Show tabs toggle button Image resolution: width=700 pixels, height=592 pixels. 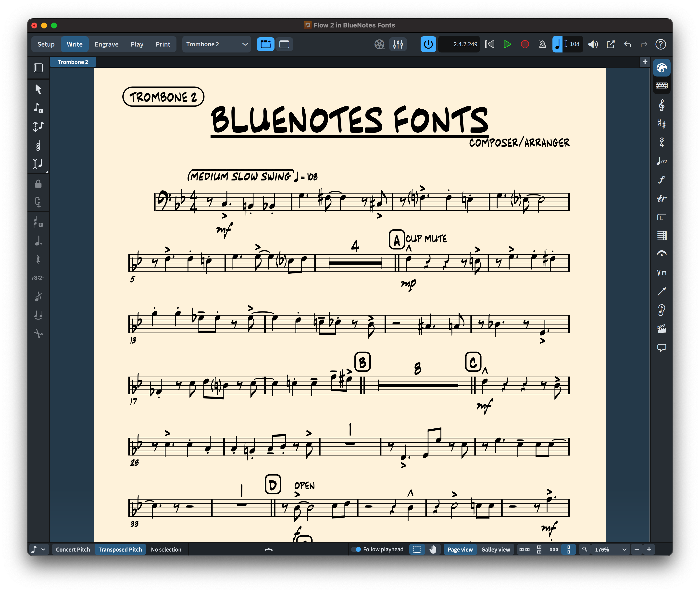[265, 44]
